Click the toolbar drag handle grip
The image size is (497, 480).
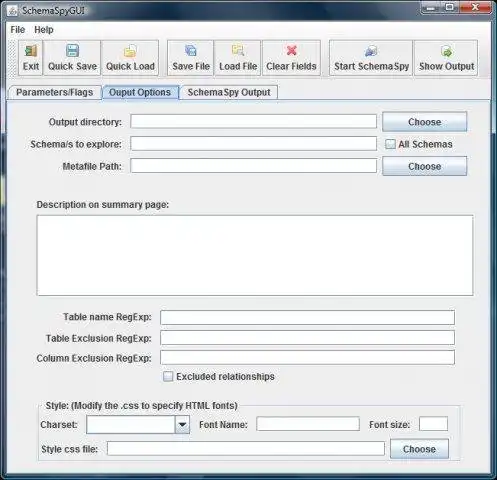[13, 58]
